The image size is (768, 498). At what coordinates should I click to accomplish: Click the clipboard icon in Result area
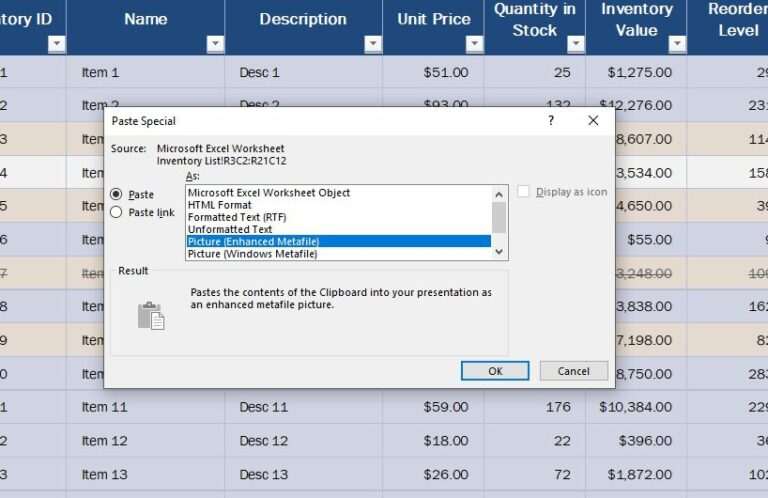pyautogui.click(x=151, y=315)
